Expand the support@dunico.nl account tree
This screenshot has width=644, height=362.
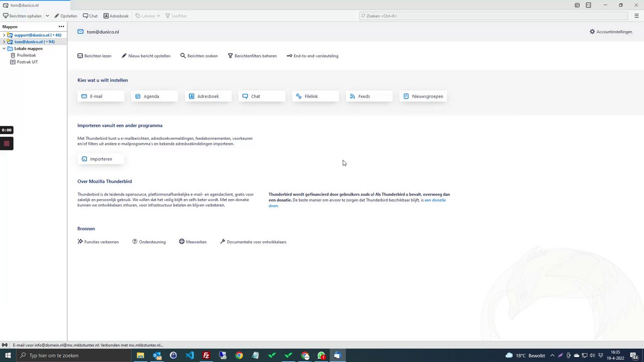point(4,35)
